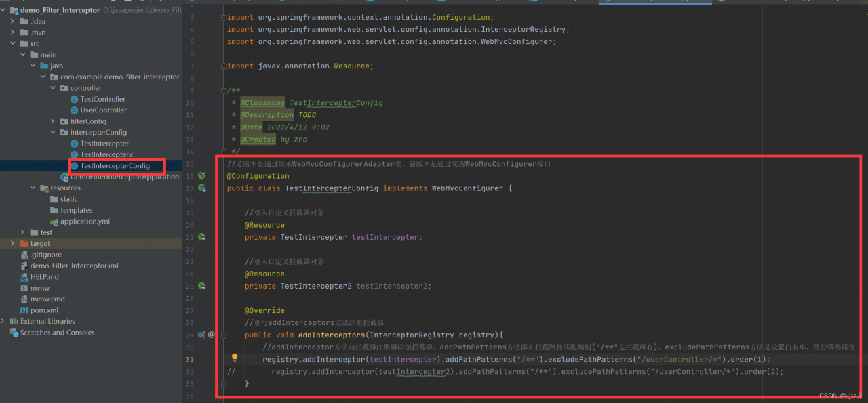Click the class icon beside TestController

click(x=75, y=99)
